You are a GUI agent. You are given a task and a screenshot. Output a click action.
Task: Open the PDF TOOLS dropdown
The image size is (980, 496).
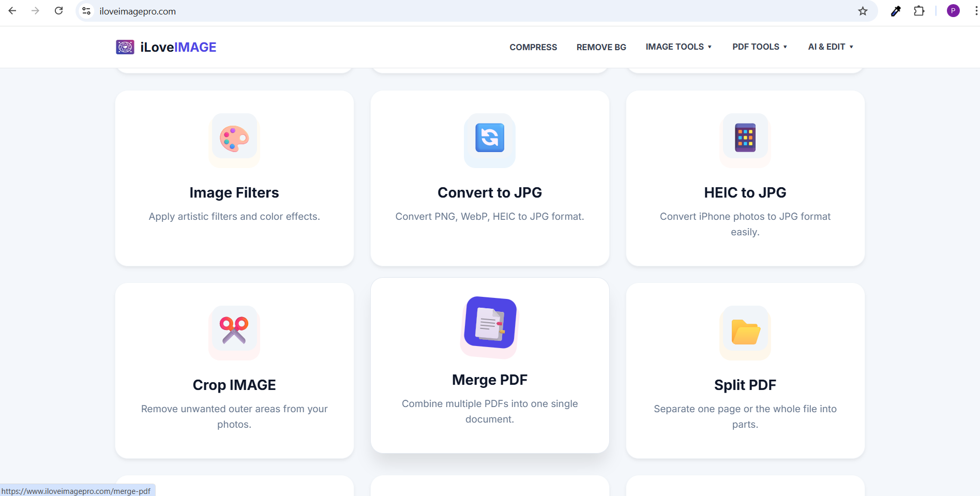point(759,47)
